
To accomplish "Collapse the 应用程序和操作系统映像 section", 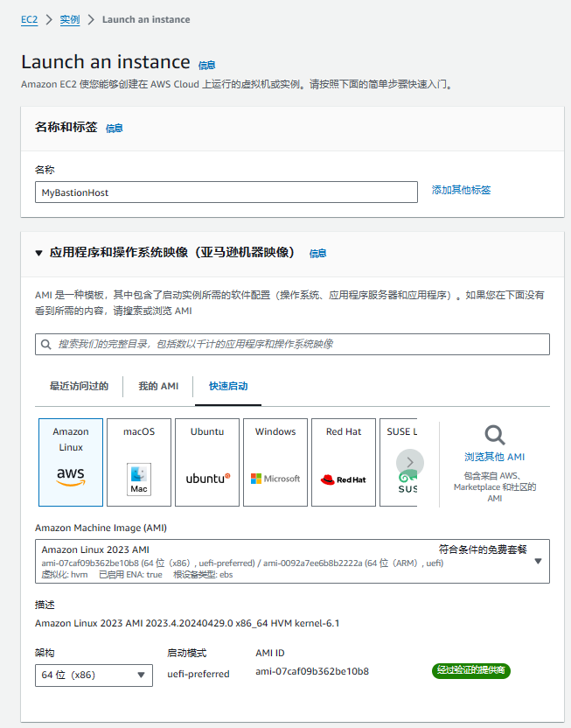I will [x=39, y=253].
